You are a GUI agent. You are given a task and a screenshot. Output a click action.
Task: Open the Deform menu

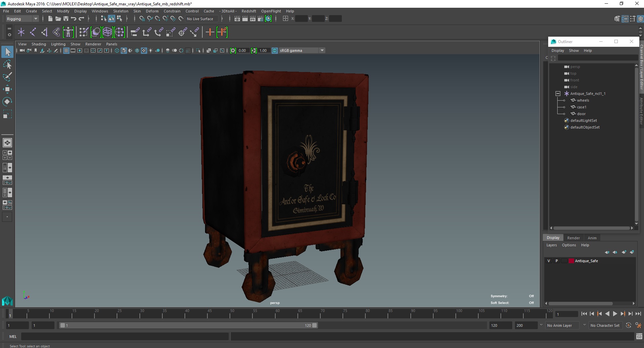click(152, 11)
